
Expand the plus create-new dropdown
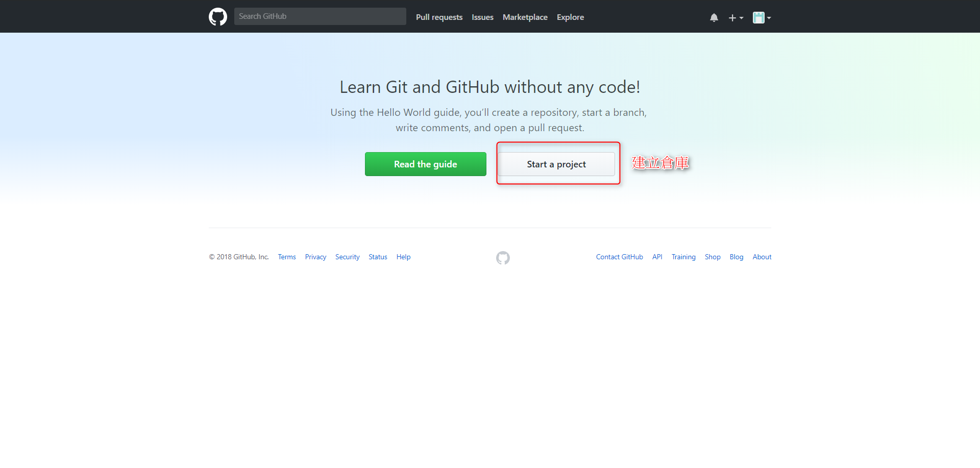click(x=736, y=17)
